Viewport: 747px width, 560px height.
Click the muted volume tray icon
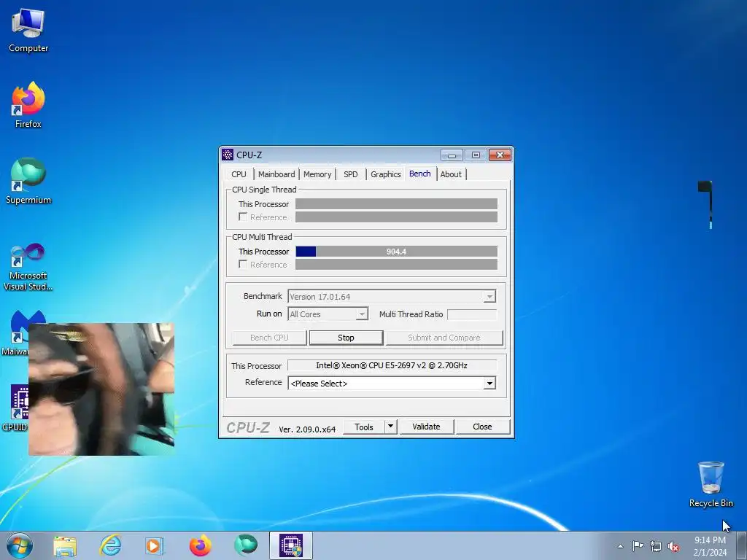(x=673, y=546)
